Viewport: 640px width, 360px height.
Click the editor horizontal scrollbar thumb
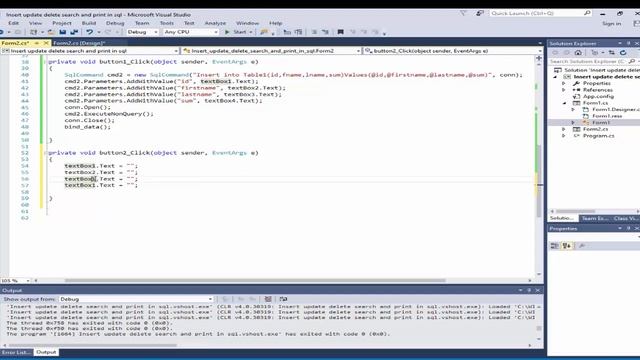click(x=255, y=281)
